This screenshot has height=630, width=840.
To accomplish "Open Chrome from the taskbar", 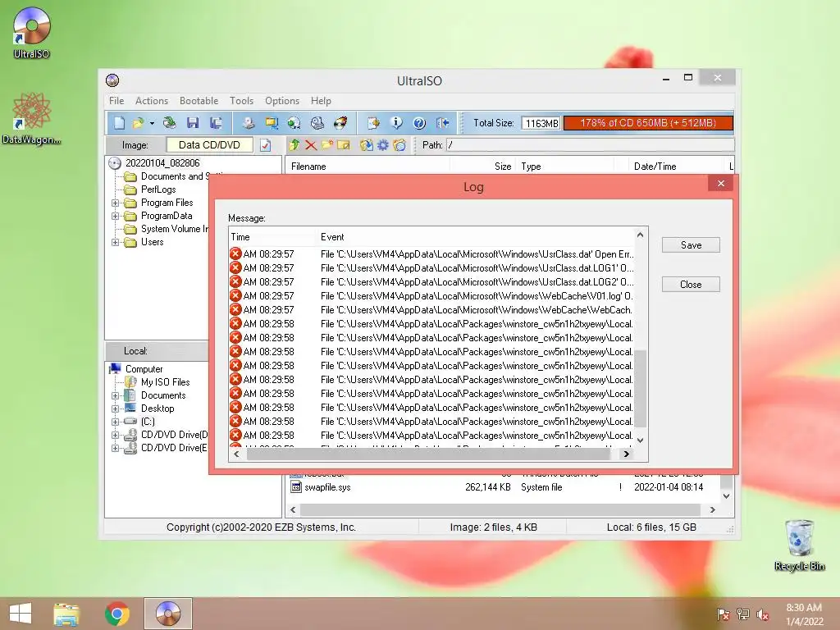I will [116, 614].
